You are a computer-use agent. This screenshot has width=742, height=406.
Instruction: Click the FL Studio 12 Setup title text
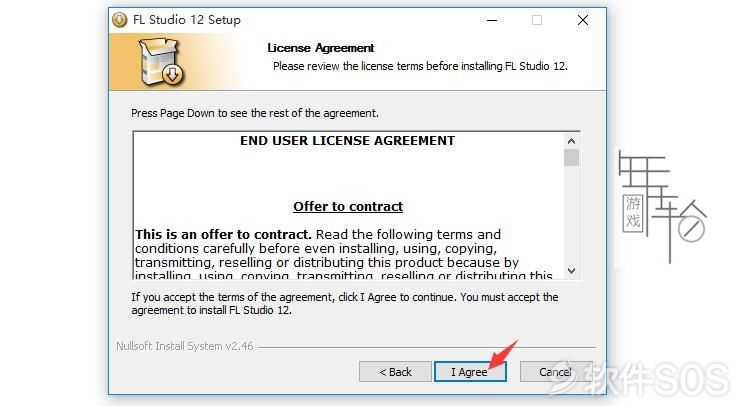tap(187, 20)
